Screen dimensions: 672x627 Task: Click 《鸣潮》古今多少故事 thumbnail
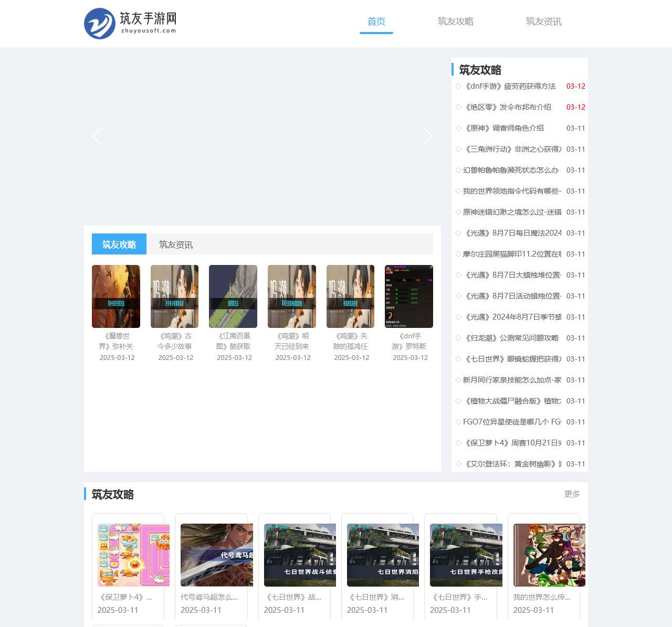pyautogui.click(x=175, y=296)
